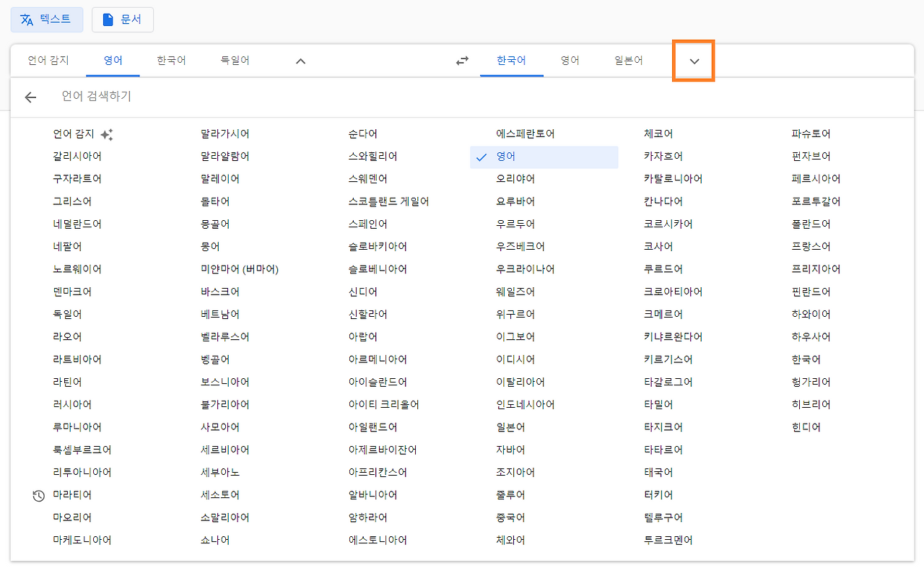
Task: Select the target 일본어 tab
Action: [629, 61]
